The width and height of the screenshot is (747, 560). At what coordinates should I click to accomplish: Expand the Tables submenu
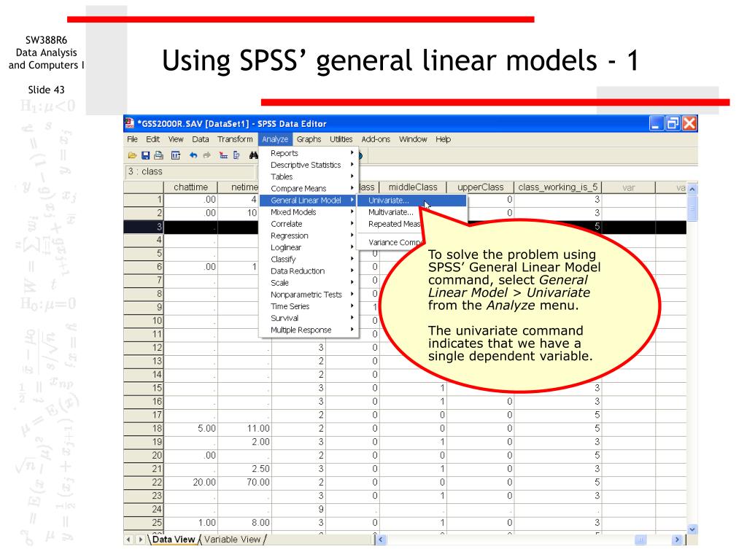pos(309,176)
